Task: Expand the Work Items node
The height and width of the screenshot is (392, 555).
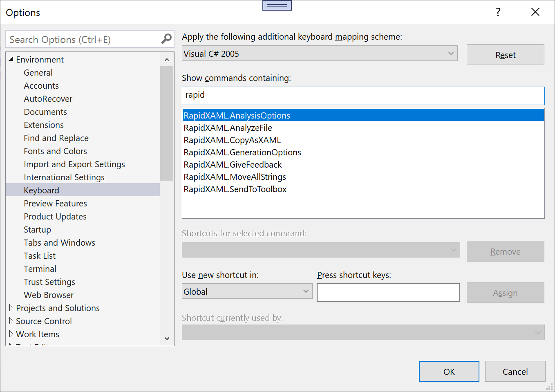Action: tap(11, 334)
